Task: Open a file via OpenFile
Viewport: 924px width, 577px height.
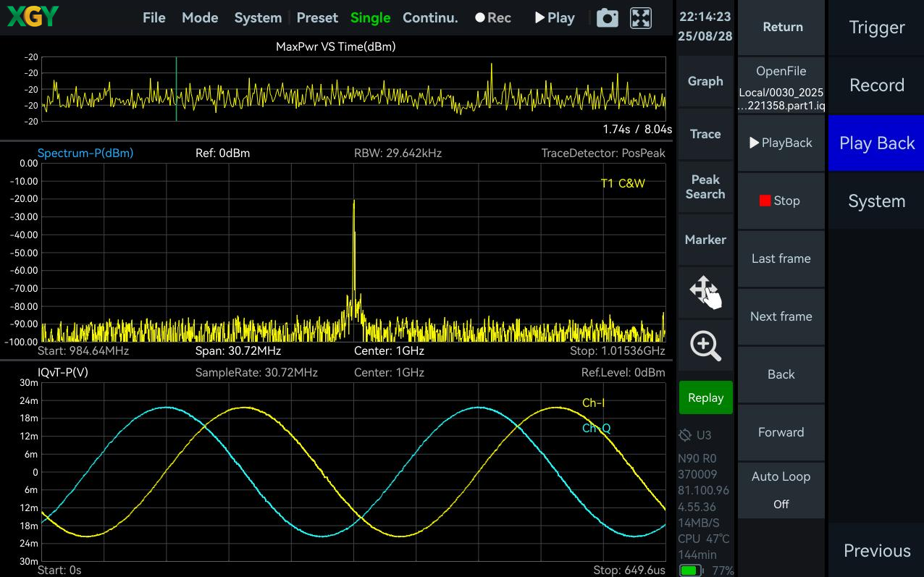Action: click(782, 85)
